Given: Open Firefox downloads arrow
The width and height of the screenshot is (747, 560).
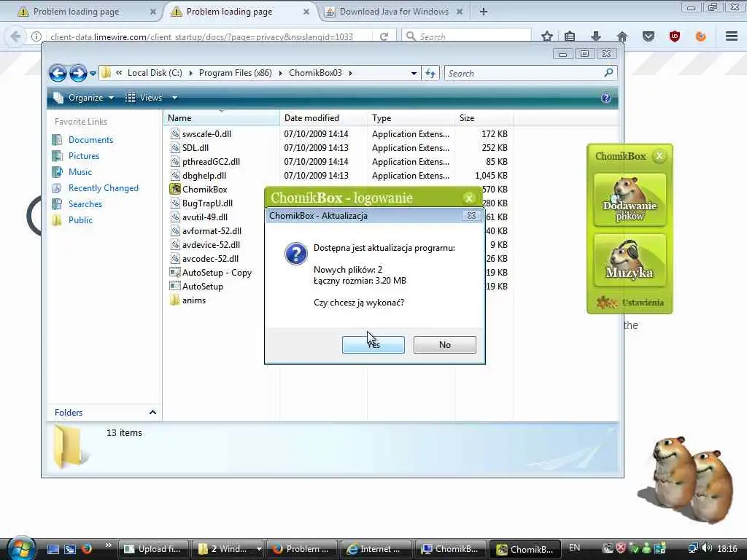Looking at the screenshot, I should click(x=595, y=36).
